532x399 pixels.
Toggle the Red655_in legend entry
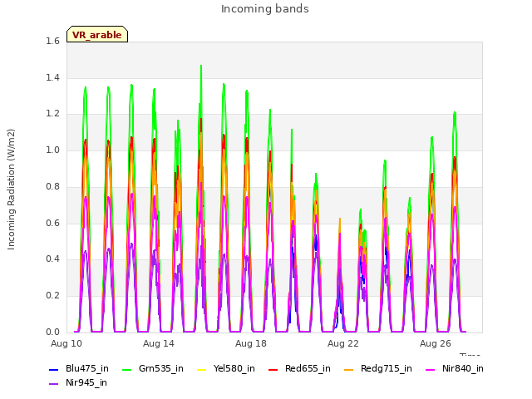[x=299, y=368]
